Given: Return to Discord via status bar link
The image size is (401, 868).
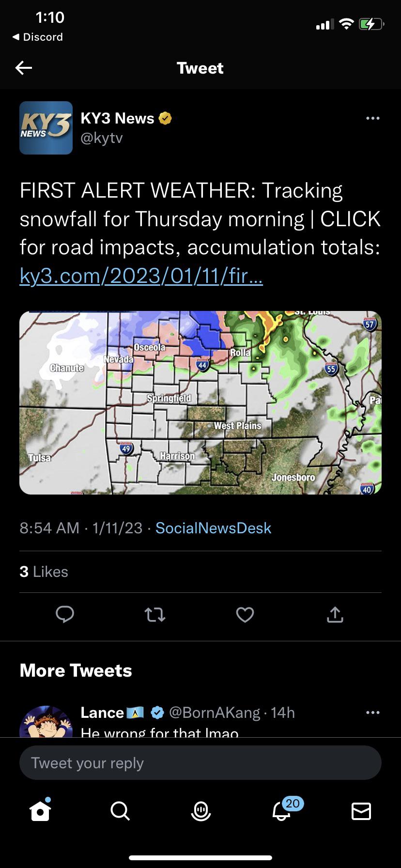Looking at the screenshot, I should pos(38,37).
